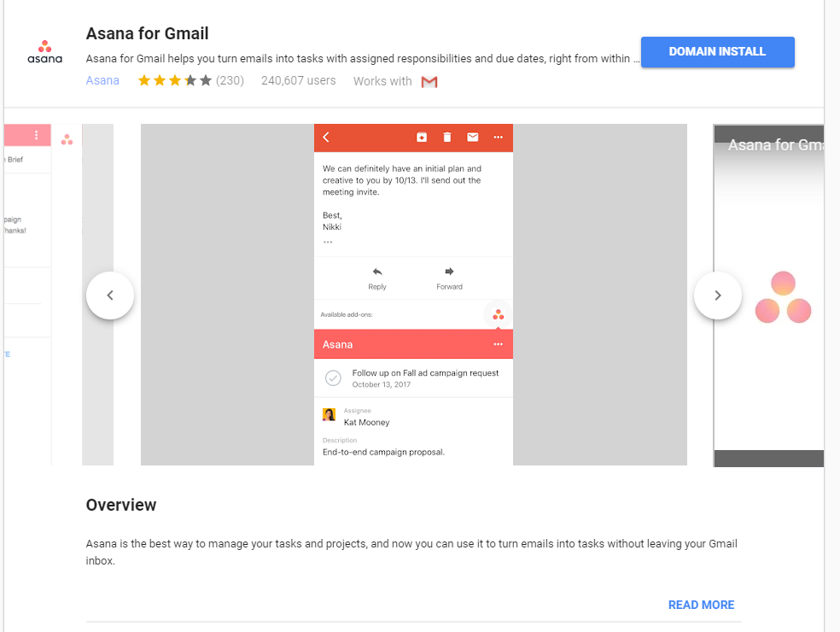Image resolution: width=840 pixels, height=632 pixels.
Task: Click the trimmed email ellipsis under Nikki
Action: [328, 242]
